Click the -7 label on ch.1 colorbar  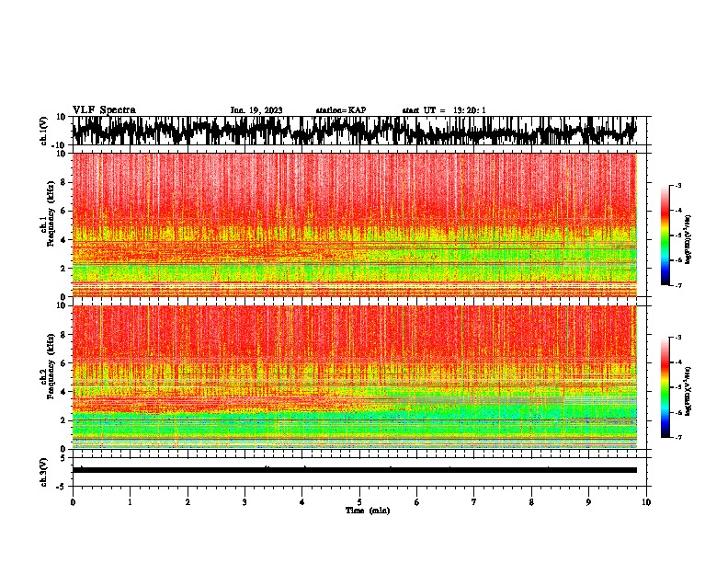pos(677,285)
